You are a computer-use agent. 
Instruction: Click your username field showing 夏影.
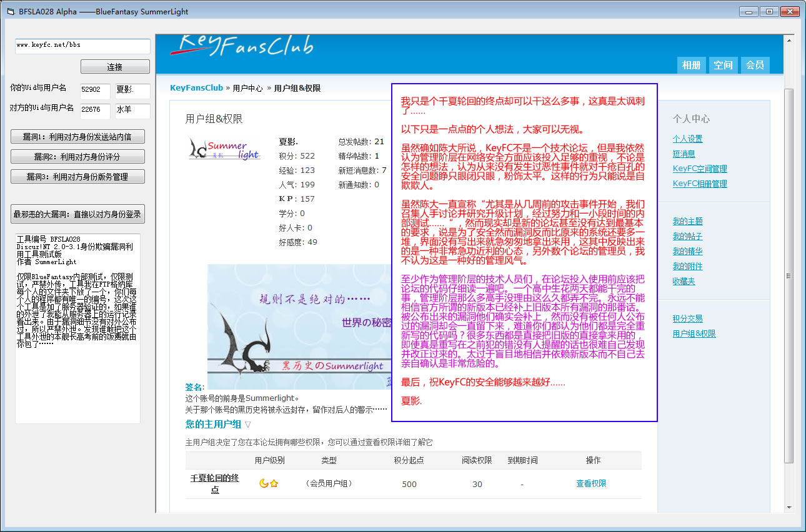[x=132, y=91]
